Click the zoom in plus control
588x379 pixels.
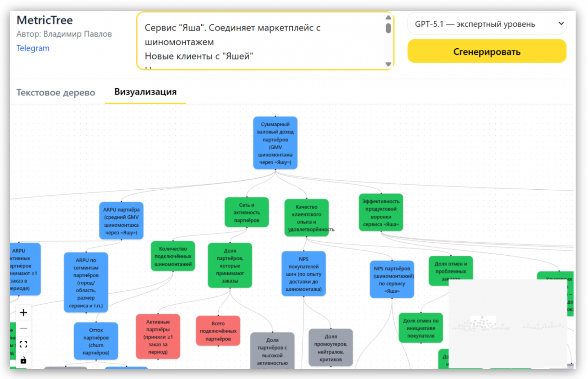[x=23, y=313]
